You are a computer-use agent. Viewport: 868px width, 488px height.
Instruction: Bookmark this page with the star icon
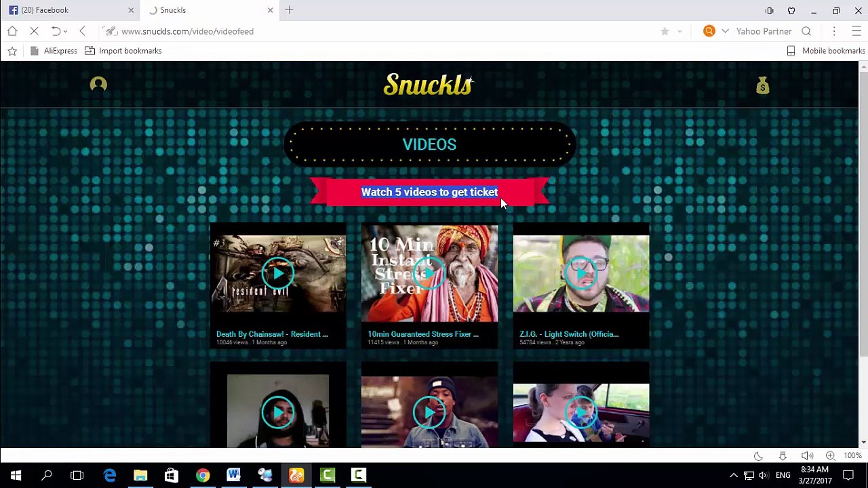point(665,31)
